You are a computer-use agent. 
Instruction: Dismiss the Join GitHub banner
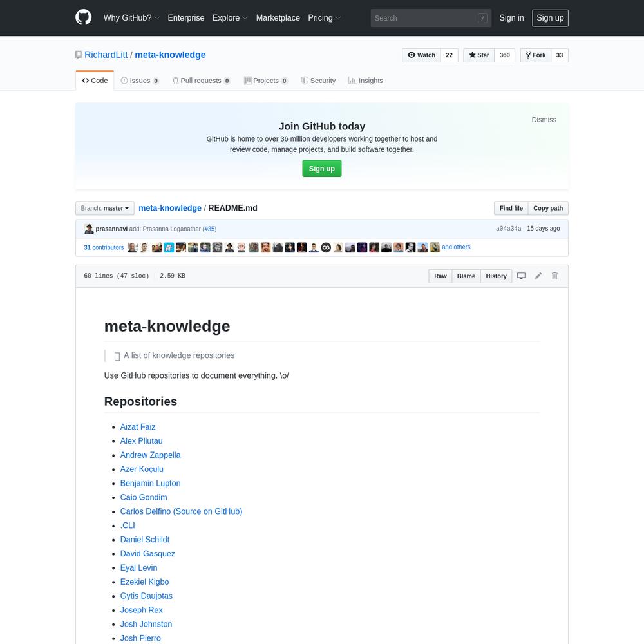point(544,120)
